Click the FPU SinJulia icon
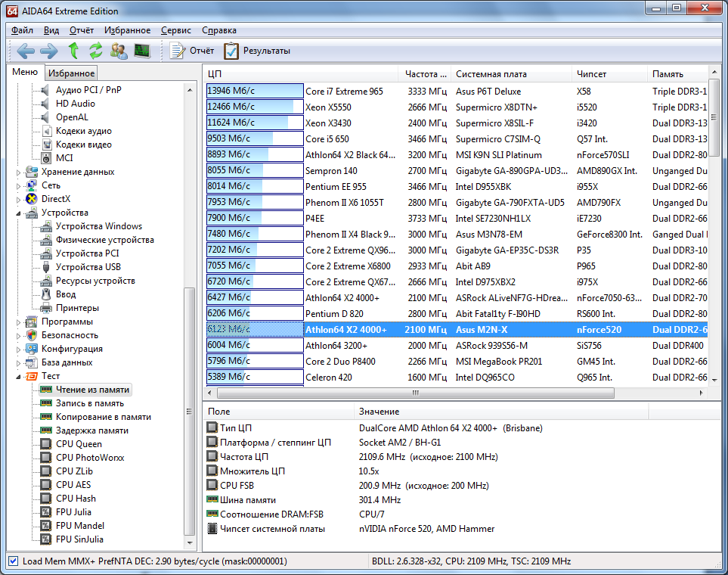The image size is (728, 575). (46, 539)
